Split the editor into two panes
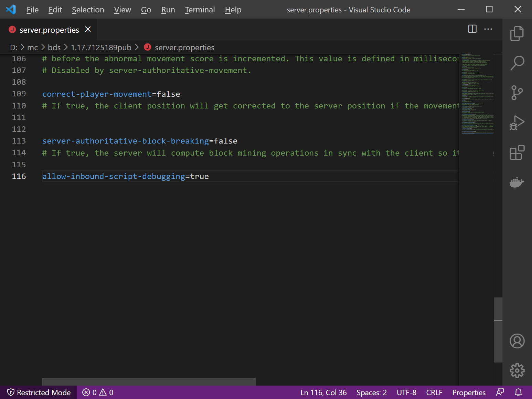Image resolution: width=532 pixels, height=399 pixels. tap(472, 29)
